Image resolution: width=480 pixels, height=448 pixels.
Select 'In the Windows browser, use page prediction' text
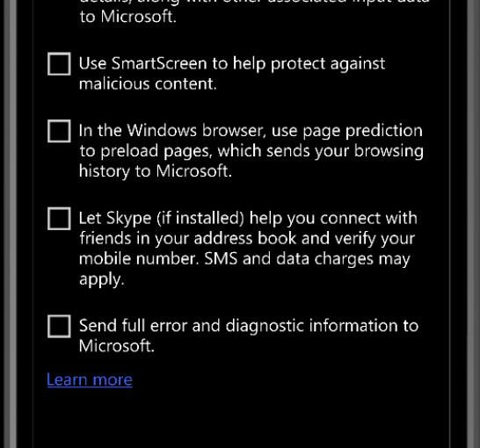coord(251,131)
